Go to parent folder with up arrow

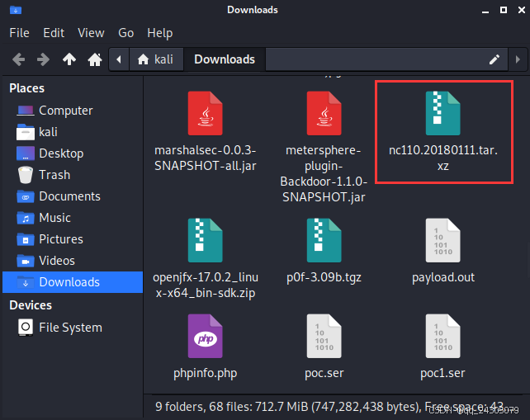pos(69,59)
